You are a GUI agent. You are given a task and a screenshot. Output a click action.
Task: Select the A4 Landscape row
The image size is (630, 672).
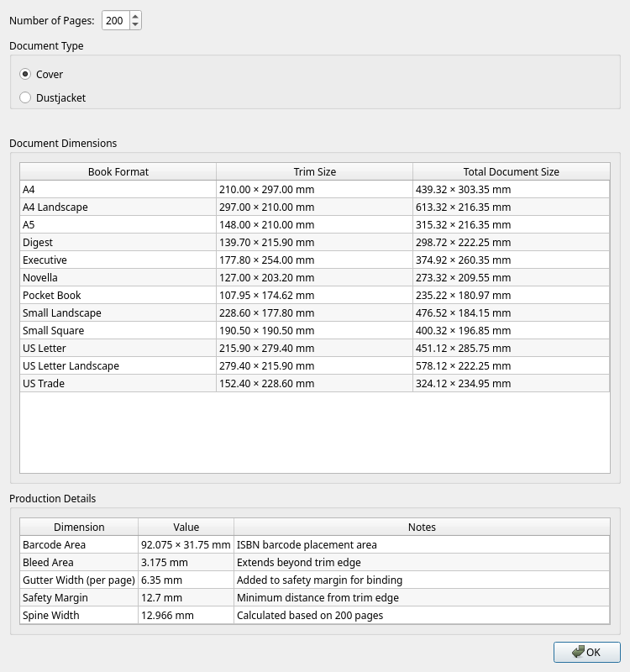click(x=118, y=207)
